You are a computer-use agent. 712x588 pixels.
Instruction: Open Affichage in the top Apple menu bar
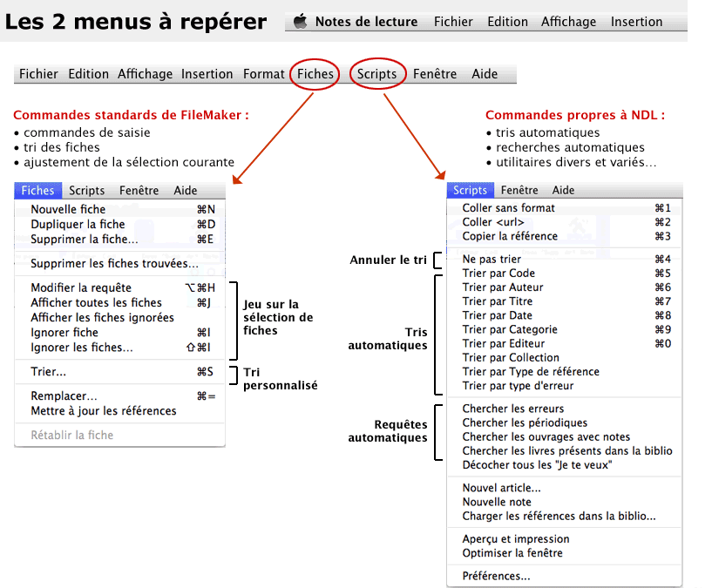[568, 22]
